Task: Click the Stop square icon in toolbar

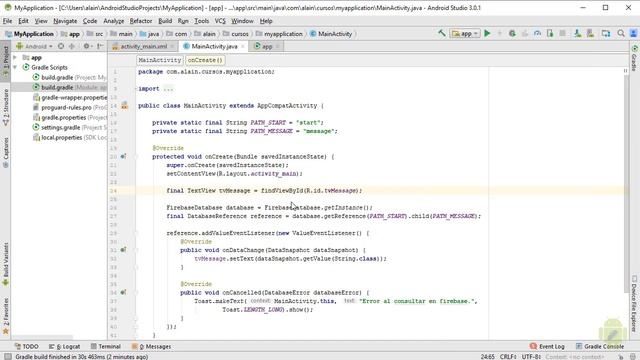Action: pyautogui.click(x=562, y=33)
